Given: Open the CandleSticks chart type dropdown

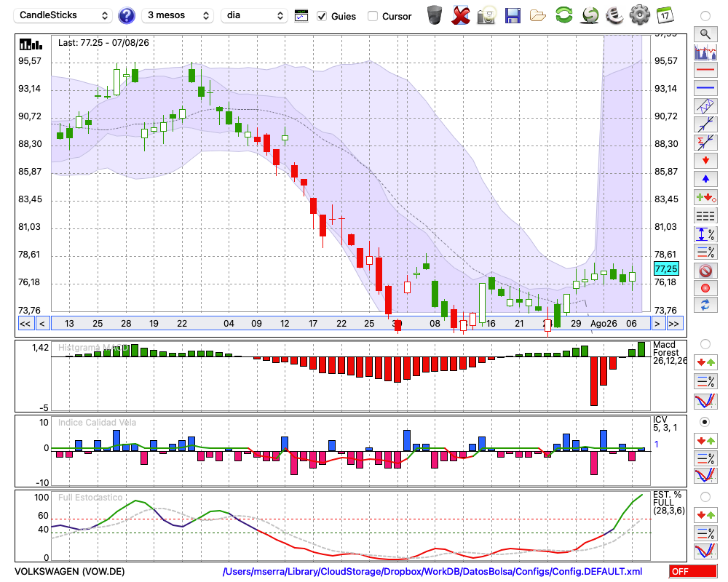Looking at the screenshot, I should point(63,15).
